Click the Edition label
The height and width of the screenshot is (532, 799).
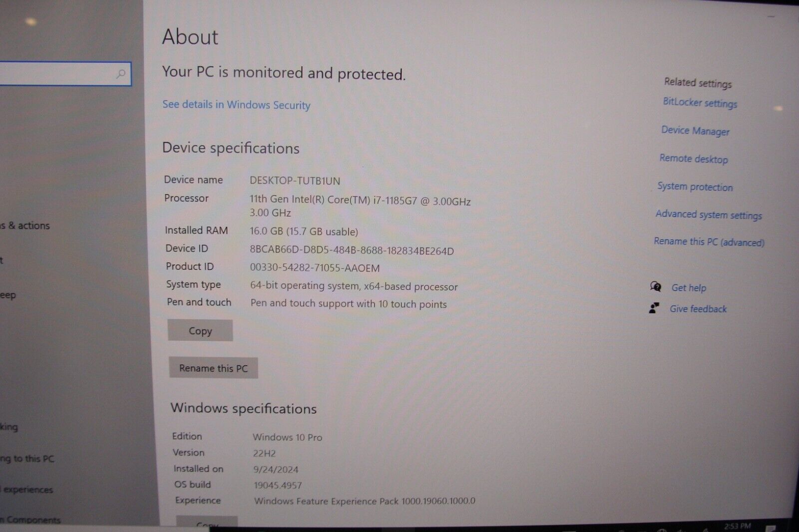(187, 436)
